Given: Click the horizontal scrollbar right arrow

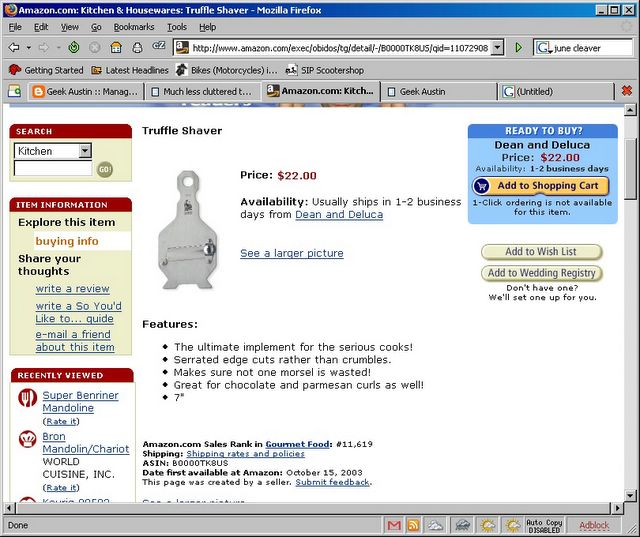Looking at the screenshot, I should [x=617, y=508].
